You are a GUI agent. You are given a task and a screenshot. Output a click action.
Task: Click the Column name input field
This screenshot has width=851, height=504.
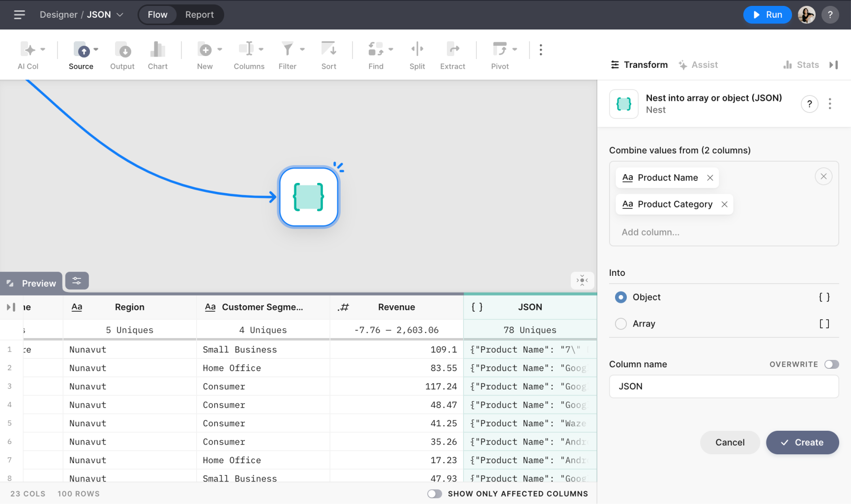[x=723, y=386]
